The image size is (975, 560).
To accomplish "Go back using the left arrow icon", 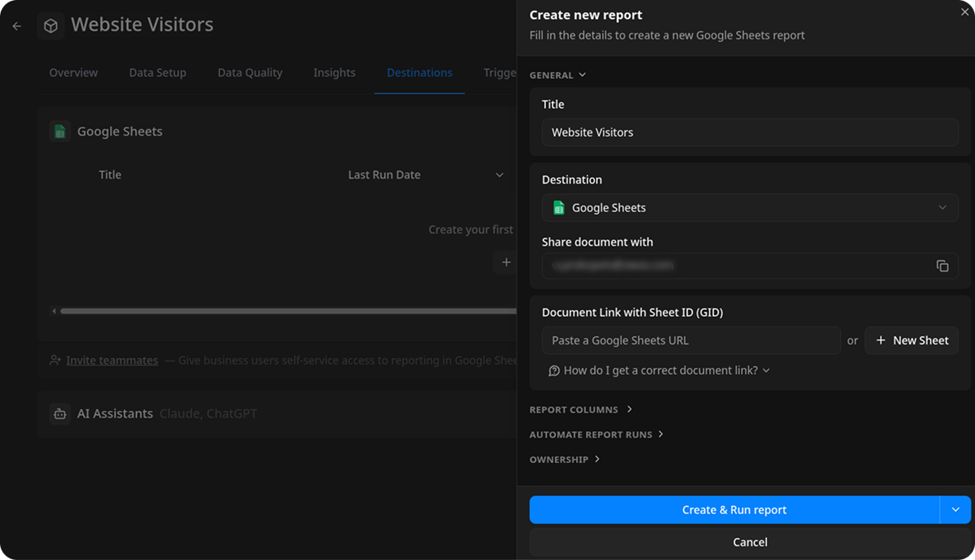I will [x=17, y=26].
